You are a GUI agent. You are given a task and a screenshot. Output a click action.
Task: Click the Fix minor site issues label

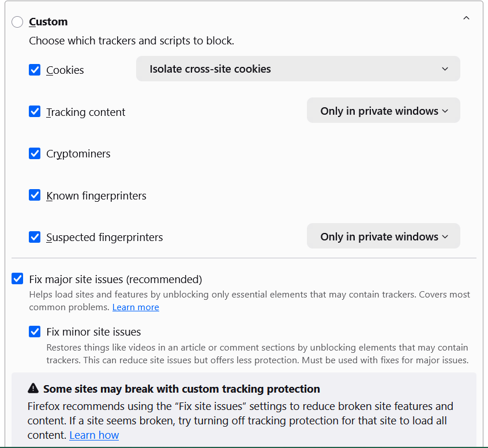coord(93,332)
